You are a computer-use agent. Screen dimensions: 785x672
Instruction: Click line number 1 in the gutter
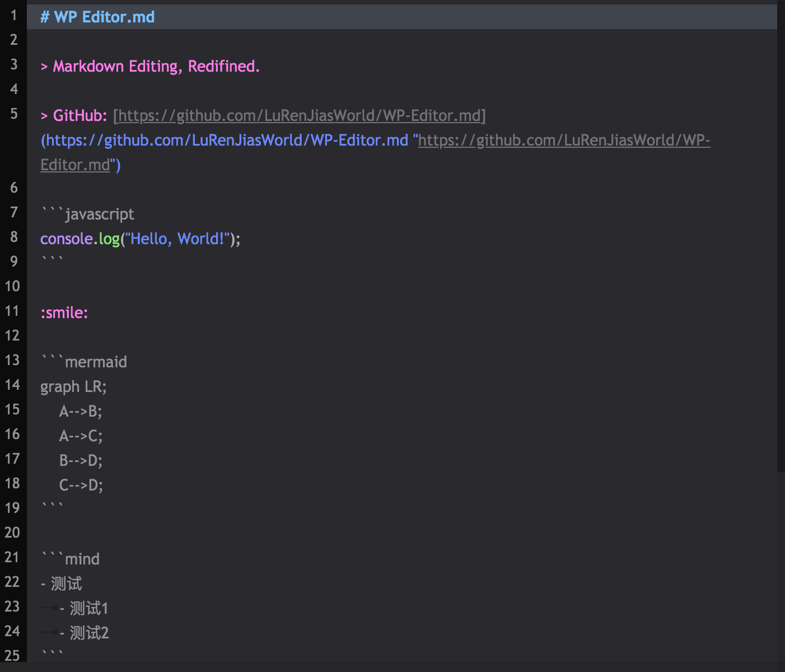click(x=14, y=15)
